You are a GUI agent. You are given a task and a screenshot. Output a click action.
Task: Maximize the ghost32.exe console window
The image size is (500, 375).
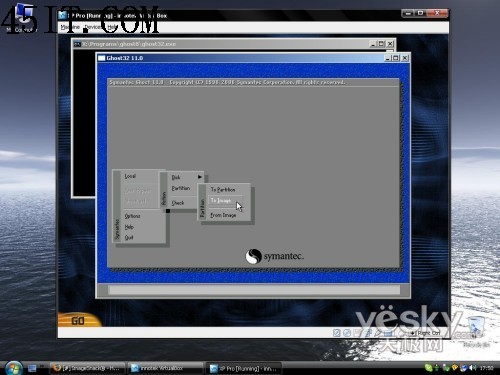click(381, 44)
